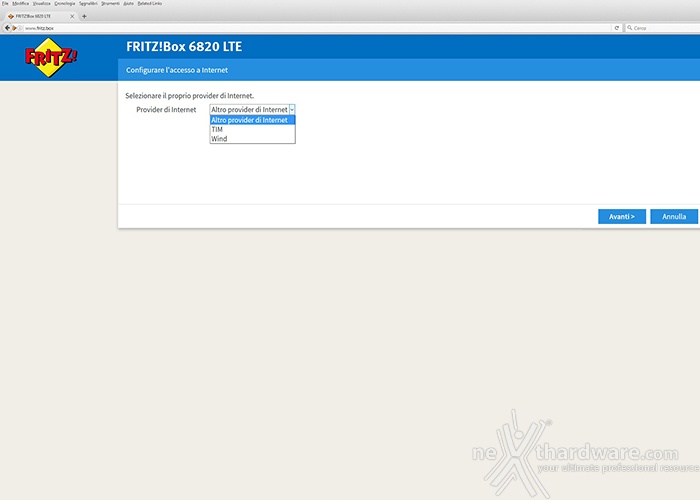Click 'Configurare l'accesso a Internet' heading
The height and width of the screenshot is (500, 700).
click(x=177, y=70)
